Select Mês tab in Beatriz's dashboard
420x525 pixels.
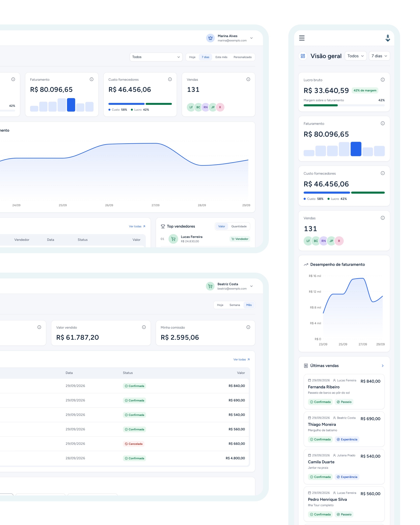(249, 305)
